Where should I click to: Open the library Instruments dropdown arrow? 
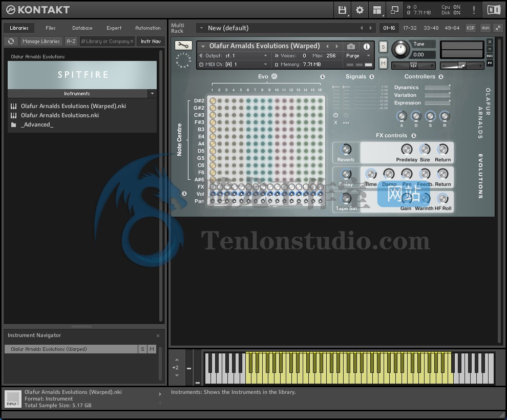click(152, 94)
